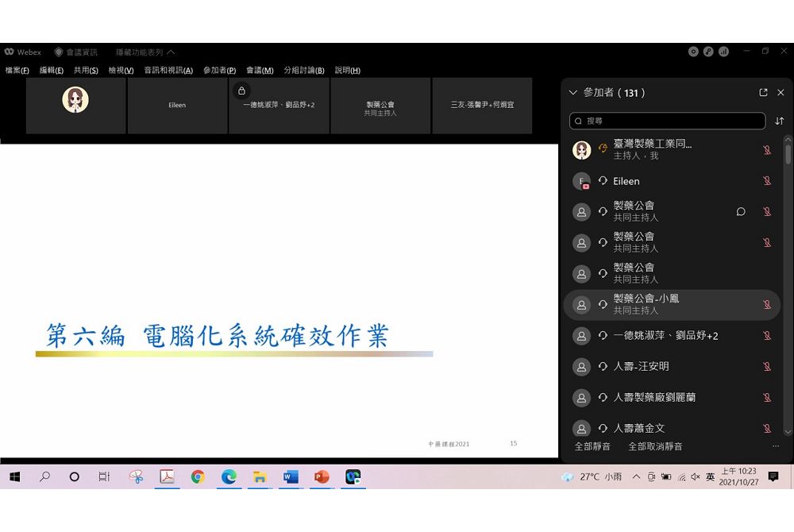Click the volume icon in the system tray
The width and height of the screenshot is (794, 532).
696,477
